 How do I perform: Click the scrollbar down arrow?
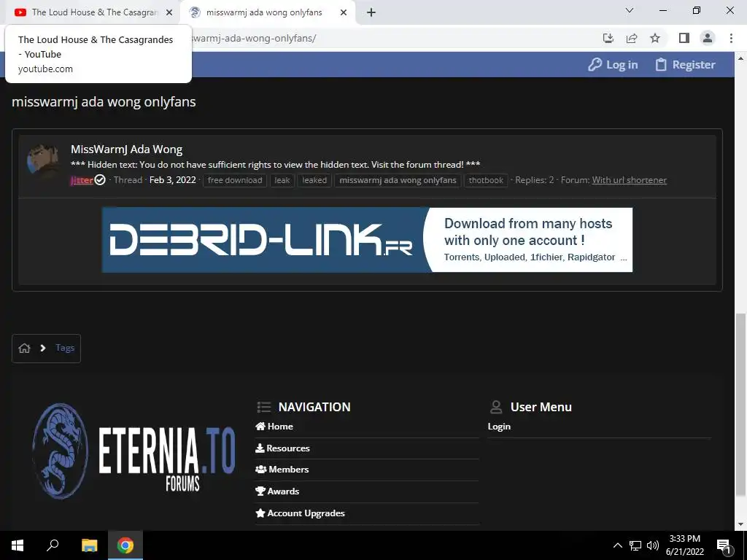[x=740, y=525]
